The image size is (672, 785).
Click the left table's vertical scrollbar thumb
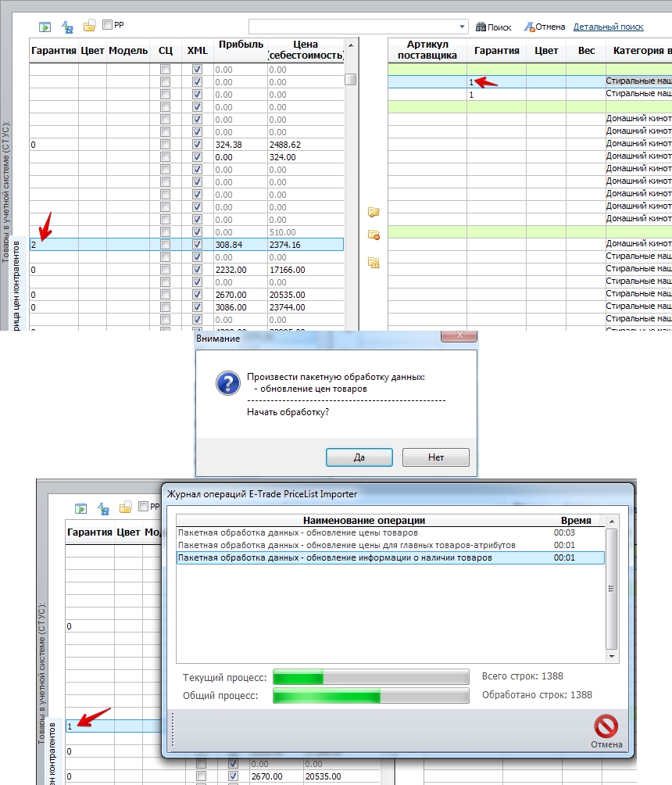351,79
